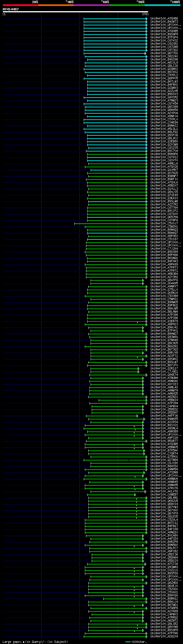Open hit UniRef100_A7Q0B5

(x=164, y=31)
